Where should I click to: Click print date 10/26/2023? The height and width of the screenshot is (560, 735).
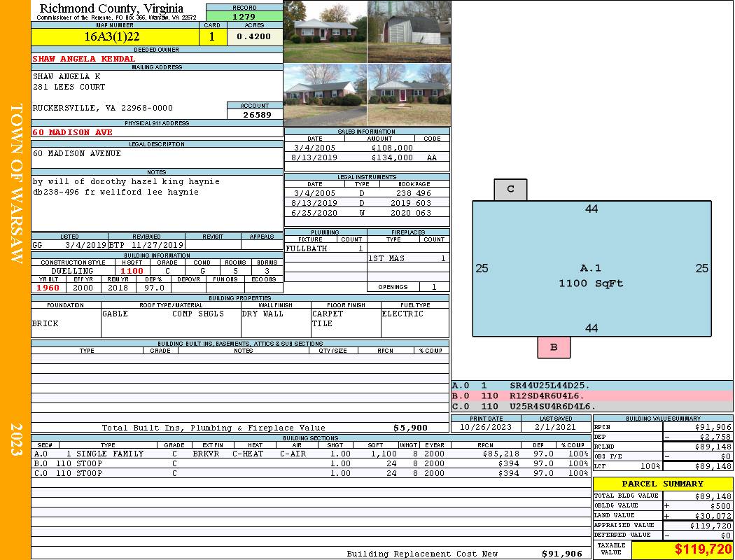486,427
